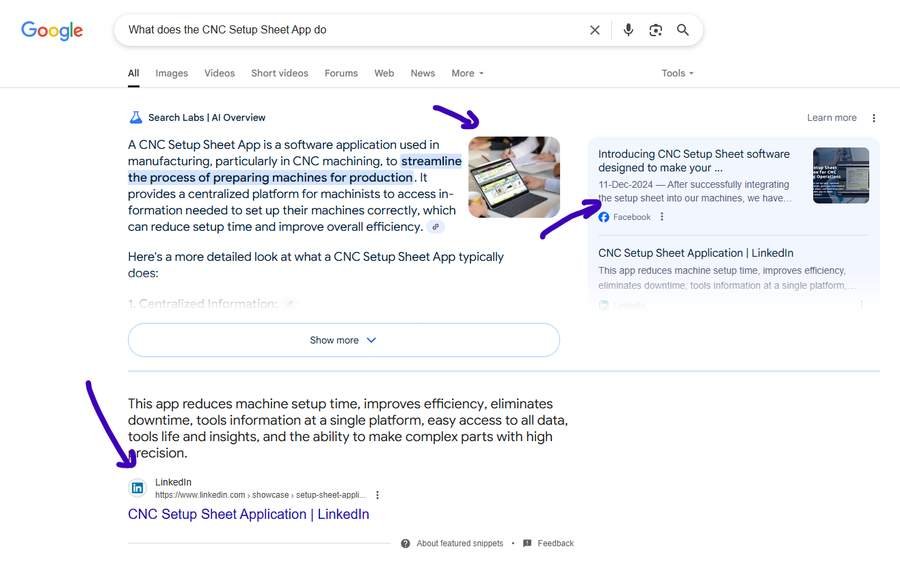
Task: Click the 'Facebook' source label
Action: tap(631, 217)
